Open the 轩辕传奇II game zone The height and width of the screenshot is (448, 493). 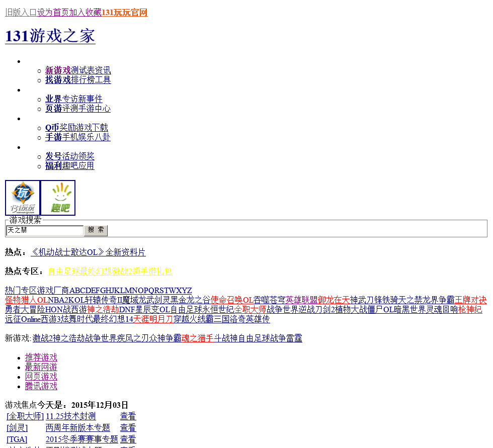tap(104, 300)
